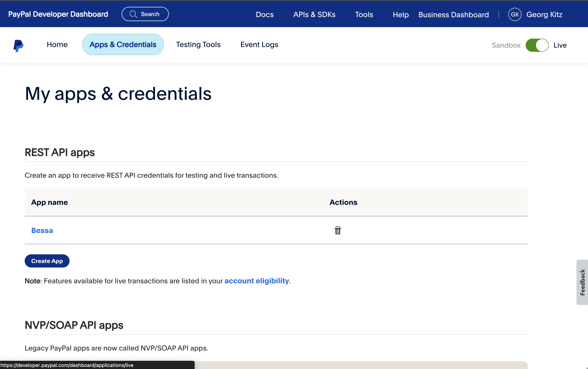The height and width of the screenshot is (369, 588).
Task: Go to the Home tab
Action: pyautogui.click(x=57, y=45)
